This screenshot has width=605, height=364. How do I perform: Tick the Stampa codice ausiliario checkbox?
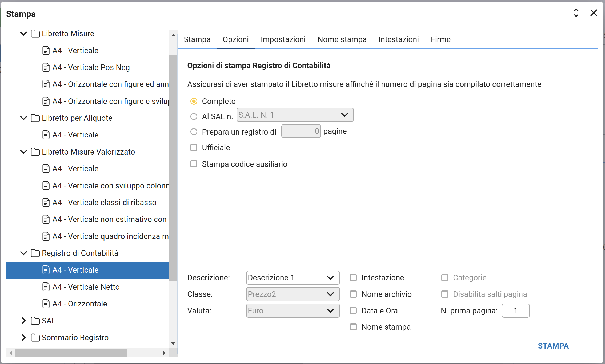[x=194, y=164]
